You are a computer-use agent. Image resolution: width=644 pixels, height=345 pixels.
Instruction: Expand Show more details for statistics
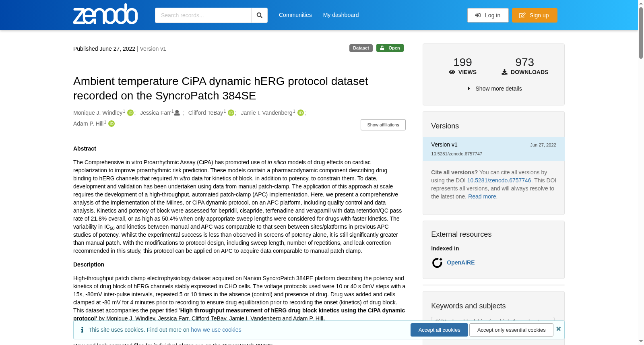[x=494, y=89]
